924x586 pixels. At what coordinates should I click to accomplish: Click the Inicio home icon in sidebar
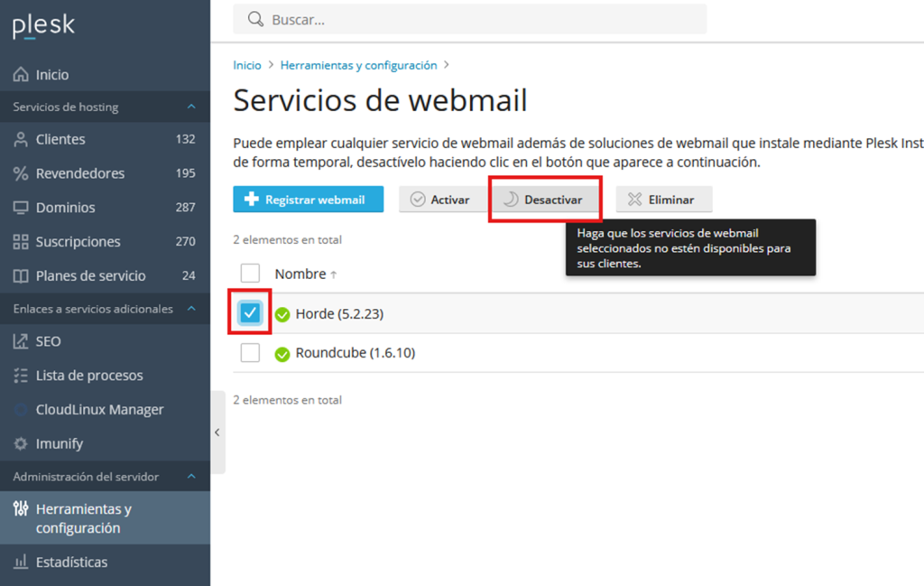(21, 74)
